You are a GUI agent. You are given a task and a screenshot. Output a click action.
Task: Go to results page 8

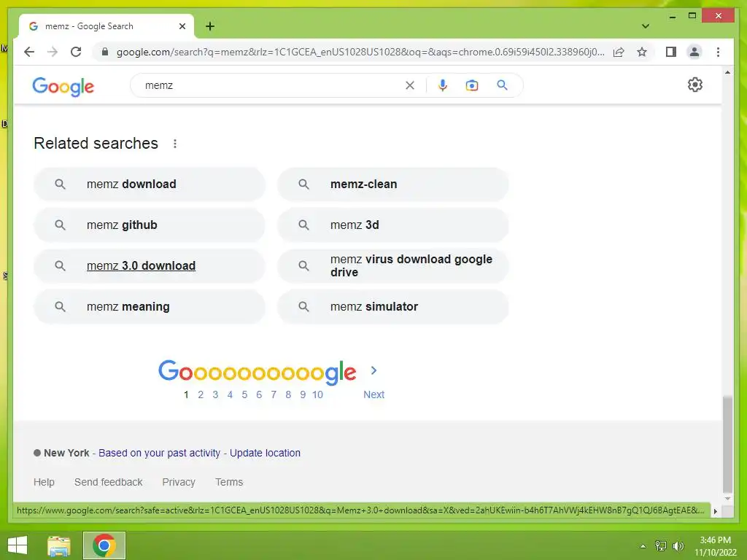(x=287, y=394)
